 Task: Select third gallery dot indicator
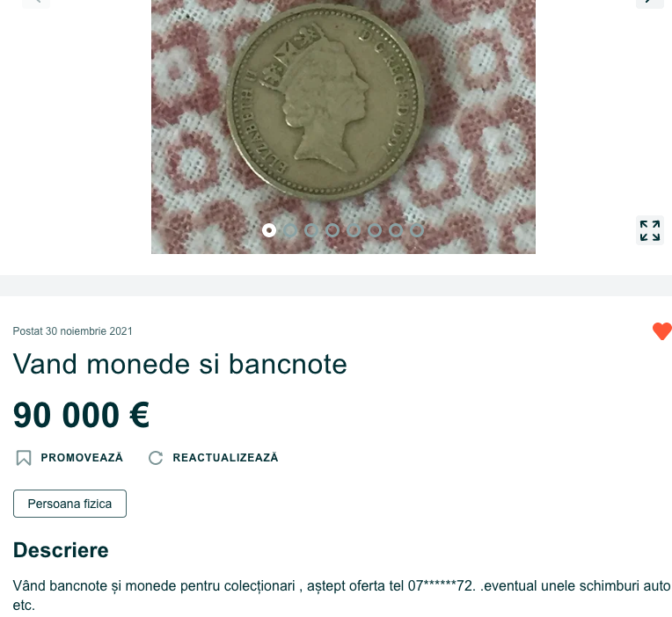point(311,230)
